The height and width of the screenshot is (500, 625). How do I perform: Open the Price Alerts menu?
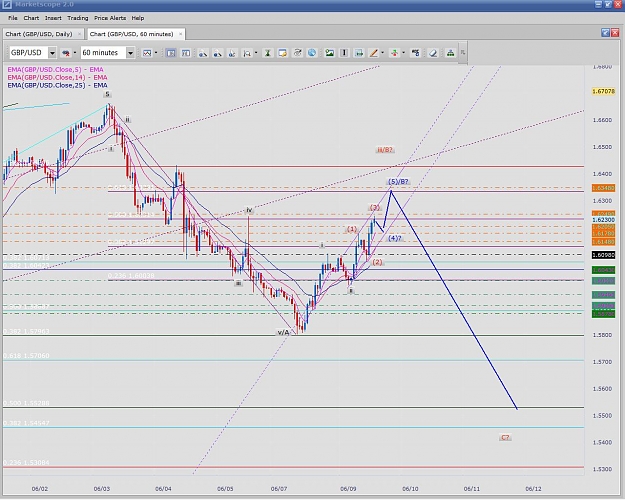(110, 18)
